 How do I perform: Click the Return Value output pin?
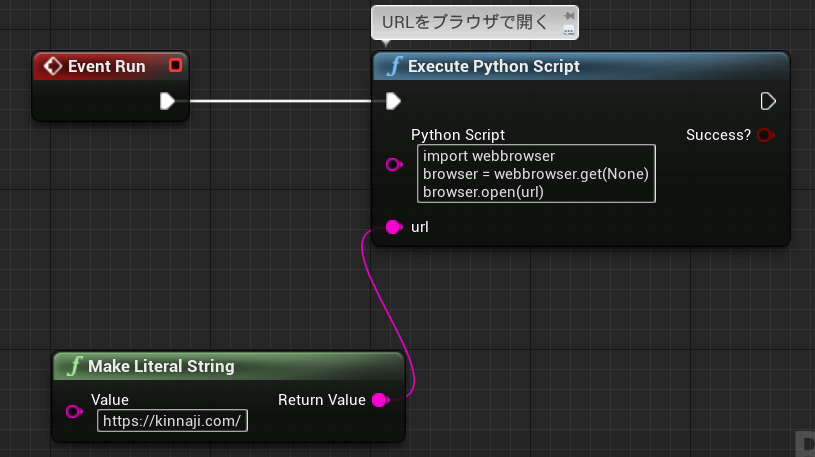[381, 400]
